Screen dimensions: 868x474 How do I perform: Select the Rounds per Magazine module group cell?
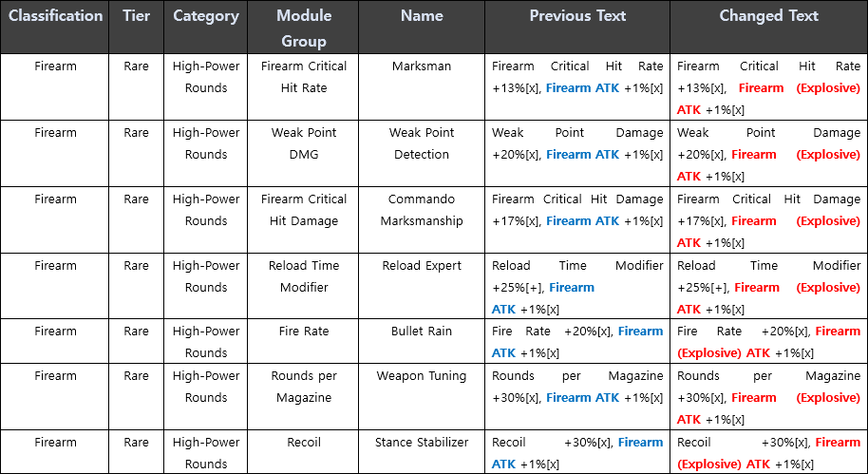pos(304,387)
